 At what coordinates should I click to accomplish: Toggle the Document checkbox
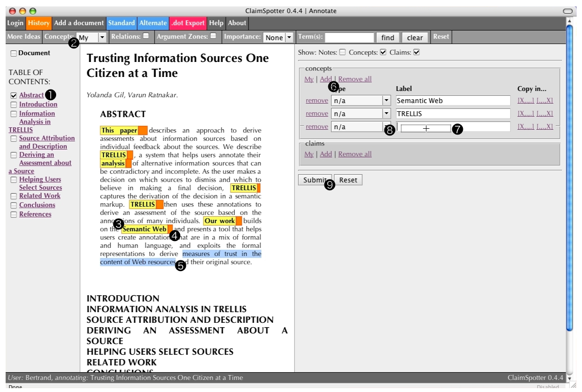[x=14, y=53]
